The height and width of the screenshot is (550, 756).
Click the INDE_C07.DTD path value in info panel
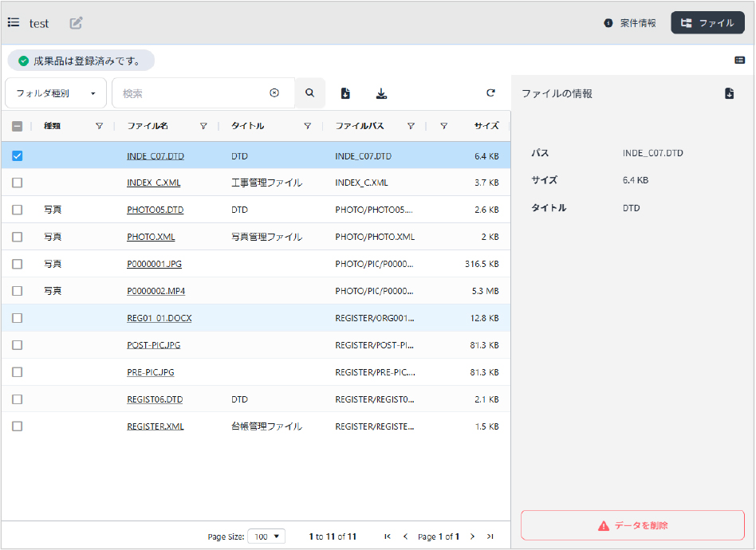click(653, 153)
